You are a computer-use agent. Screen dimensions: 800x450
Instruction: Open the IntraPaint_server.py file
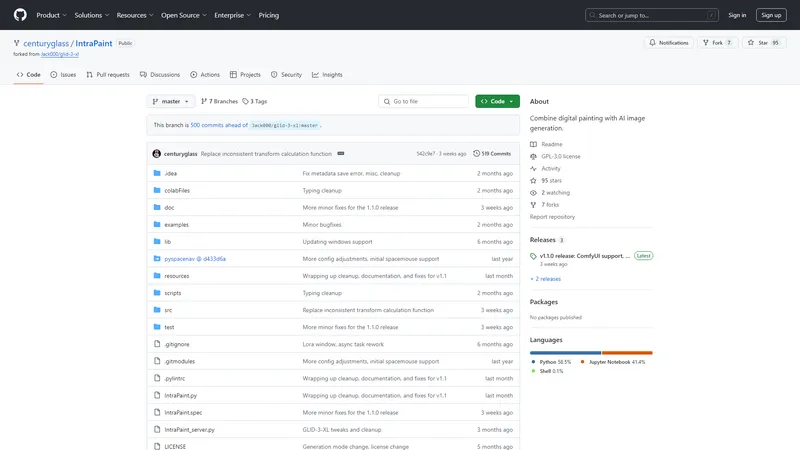point(189,430)
